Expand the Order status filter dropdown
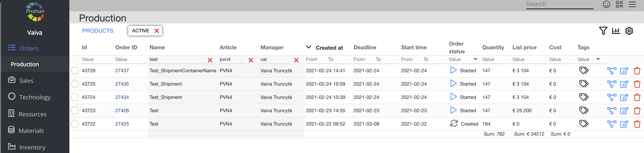644x153 pixels. coord(475,59)
